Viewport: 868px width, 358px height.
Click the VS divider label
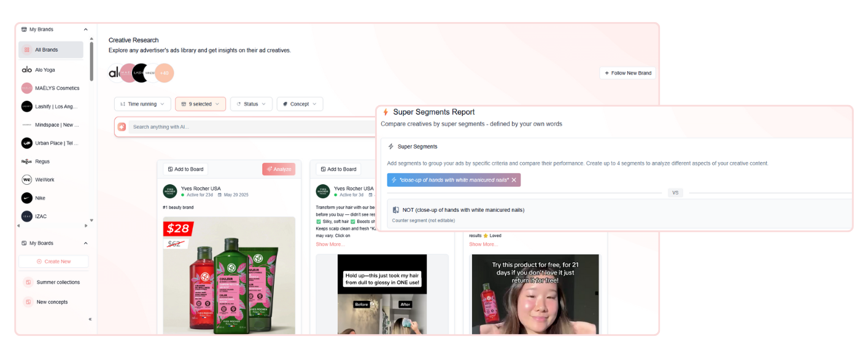click(675, 192)
